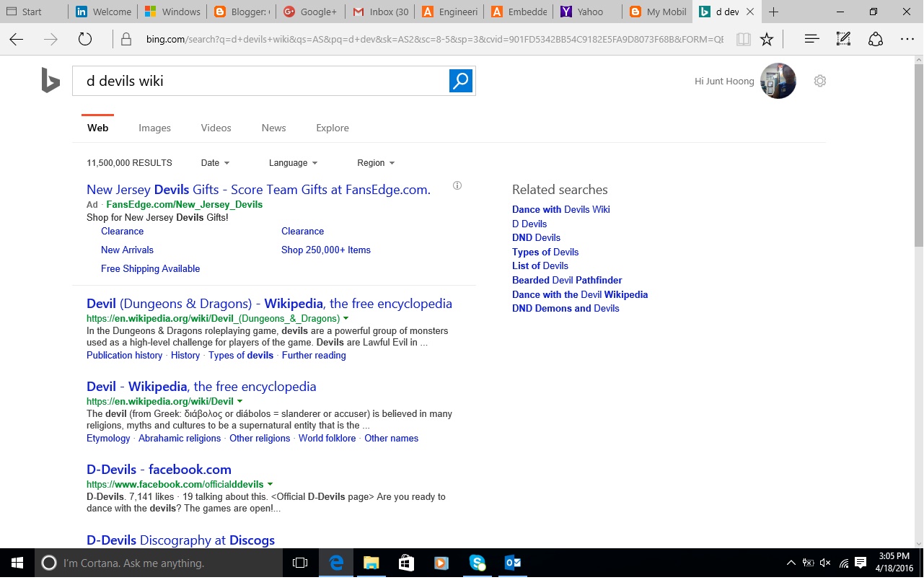
Task: Click the muted volume tray icon
Action: pyautogui.click(x=825, y=563)
